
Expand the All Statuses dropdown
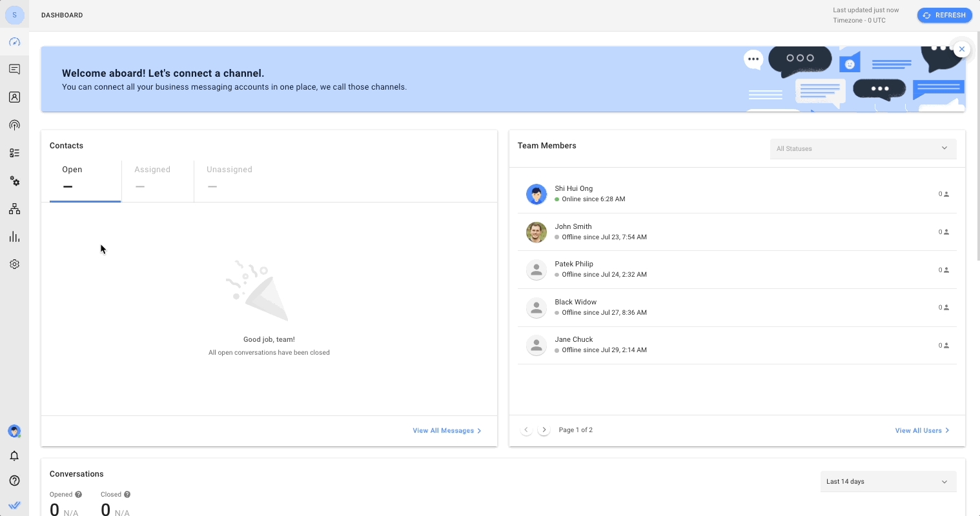click(x=863, y=148)
